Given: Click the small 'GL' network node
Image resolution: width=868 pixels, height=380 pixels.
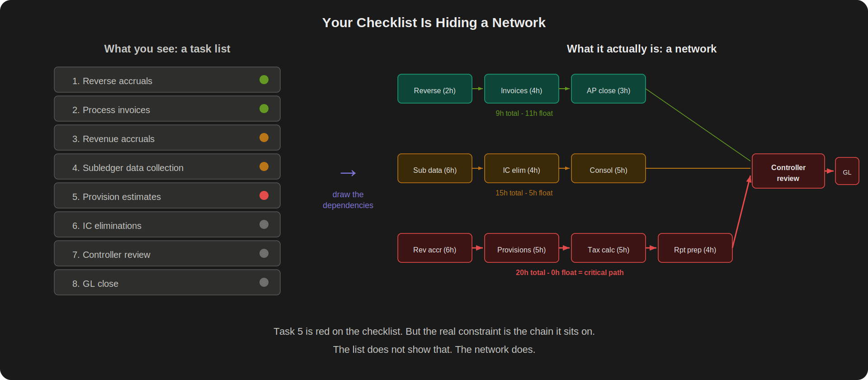Looking at the screenshot, I should [847, 171].
